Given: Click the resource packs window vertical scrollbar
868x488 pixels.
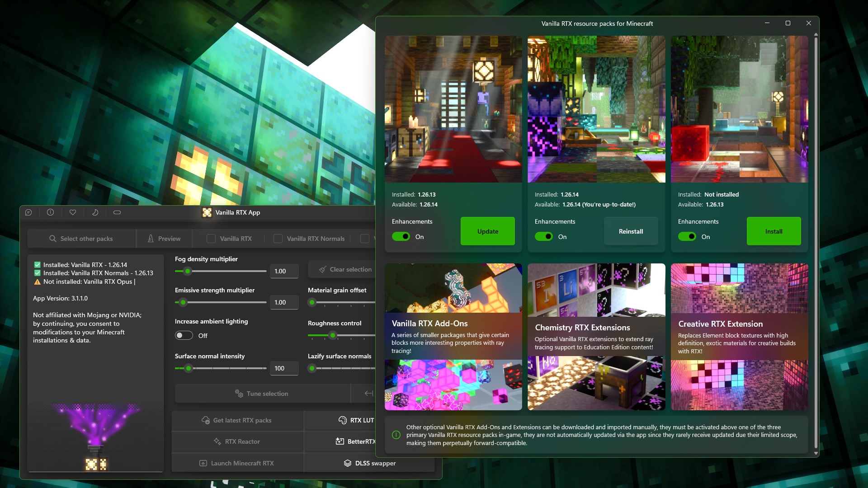Looking at the screenshot, I should coord(816,244).
